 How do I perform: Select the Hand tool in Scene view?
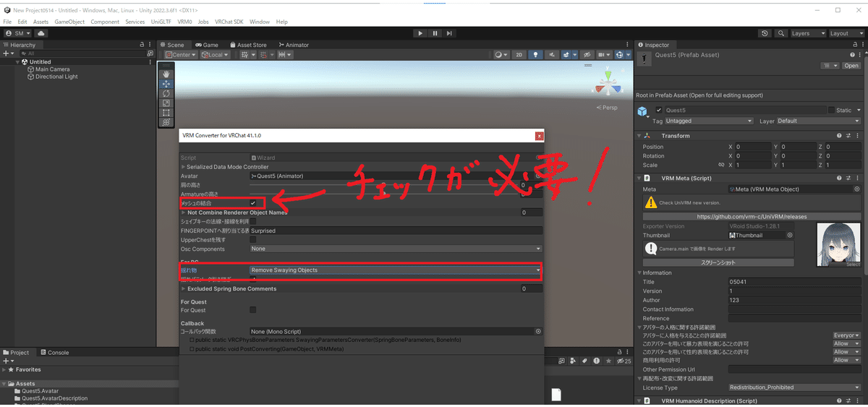(x=166, y=74)
